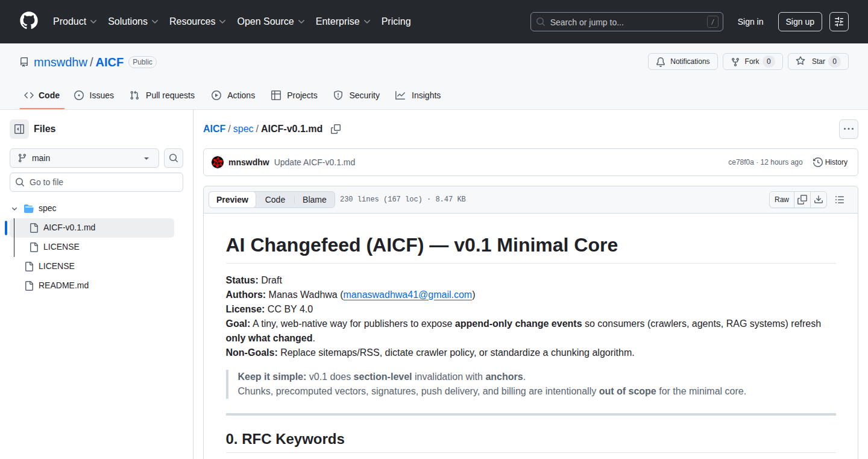Open the Update AICF-v0.1.md commit message
The image size is (868, 459).
(315, 162)
